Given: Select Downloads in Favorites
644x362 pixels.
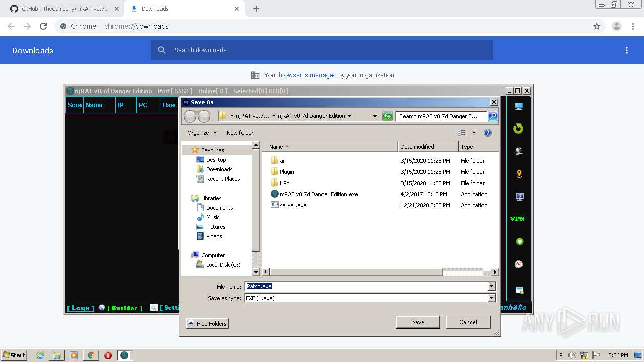Looking at the screenshot, I should (x=219, y=169).
